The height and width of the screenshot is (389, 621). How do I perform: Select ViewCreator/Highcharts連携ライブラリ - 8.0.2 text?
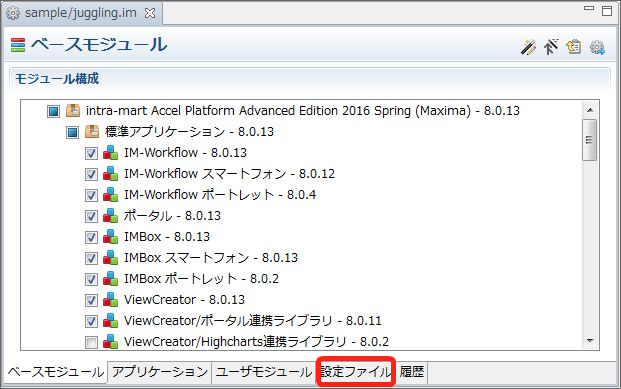click(256, 341)
